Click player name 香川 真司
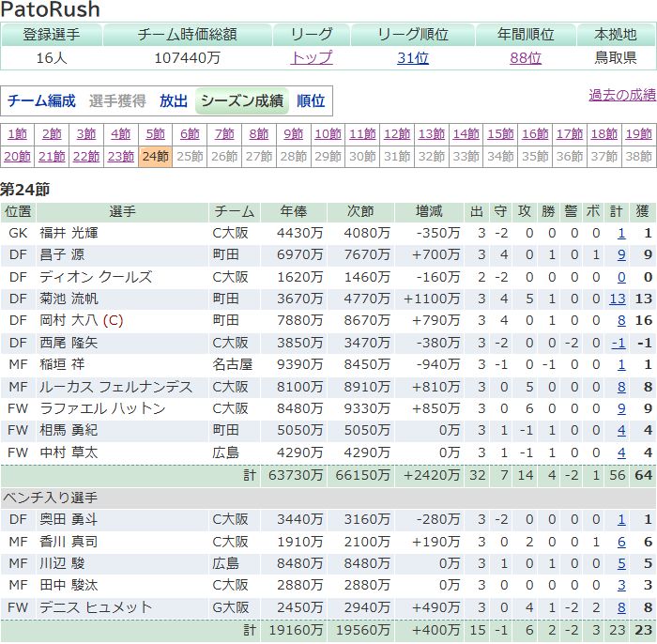The image size is (657, 644). 69,542
